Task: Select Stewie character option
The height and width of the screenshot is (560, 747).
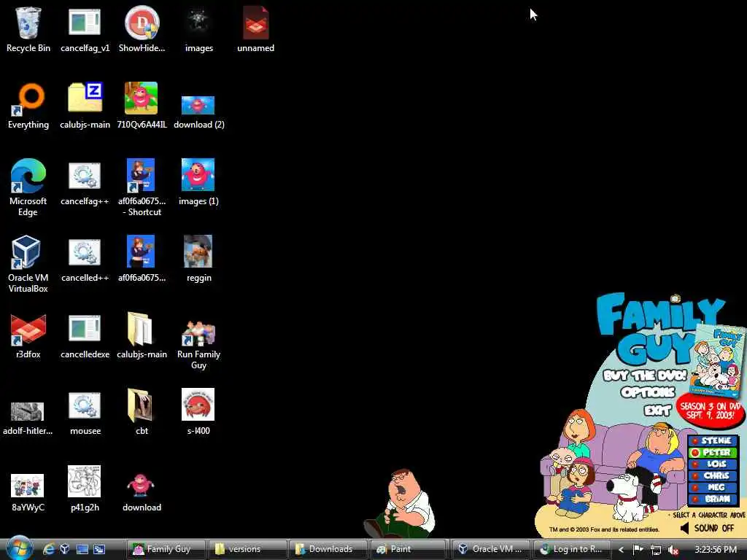Action: [712, 441]
